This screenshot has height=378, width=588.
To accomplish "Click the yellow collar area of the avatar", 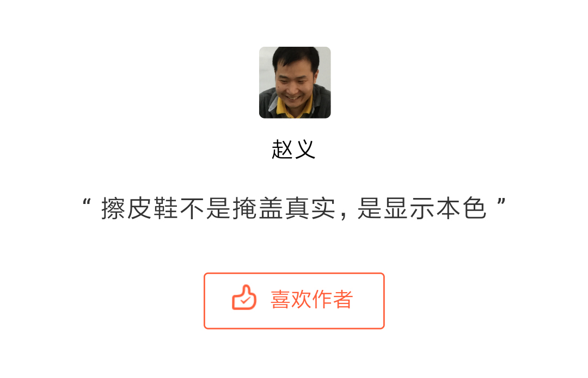I will point(295,109).
